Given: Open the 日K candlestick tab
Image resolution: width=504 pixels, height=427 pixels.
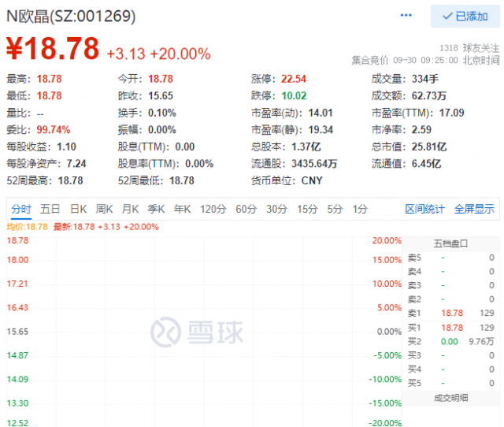Looking at the screenshot, I should point(78,209).
